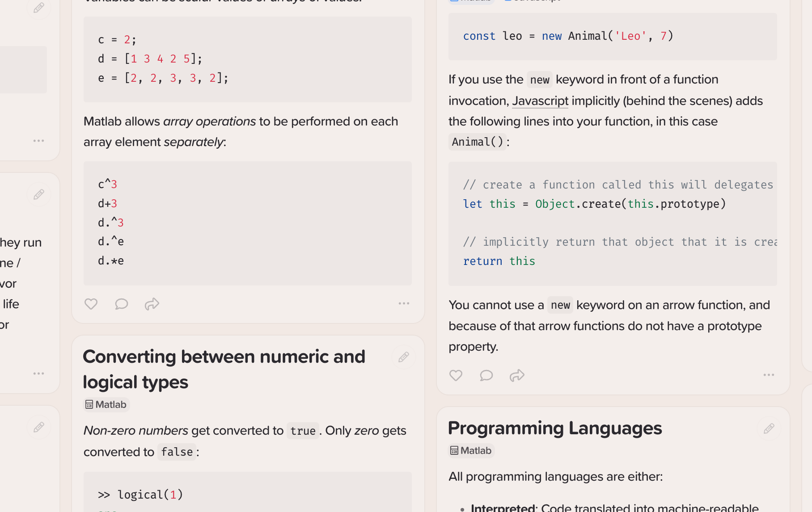812x512 pixels.
Task: Open the Matlab tag under Programming Languages
Action: (x=471, y=450)
